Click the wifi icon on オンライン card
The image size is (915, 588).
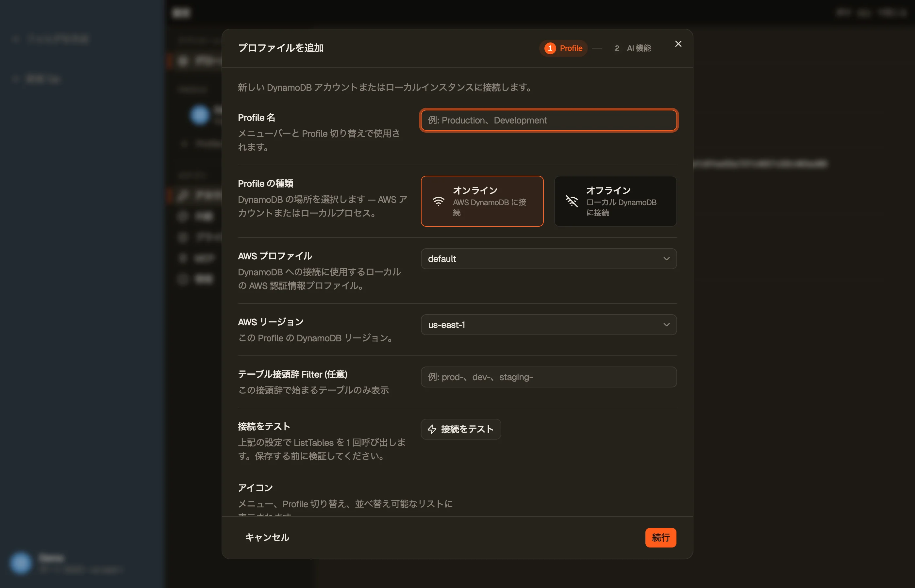tap(439, 201)
